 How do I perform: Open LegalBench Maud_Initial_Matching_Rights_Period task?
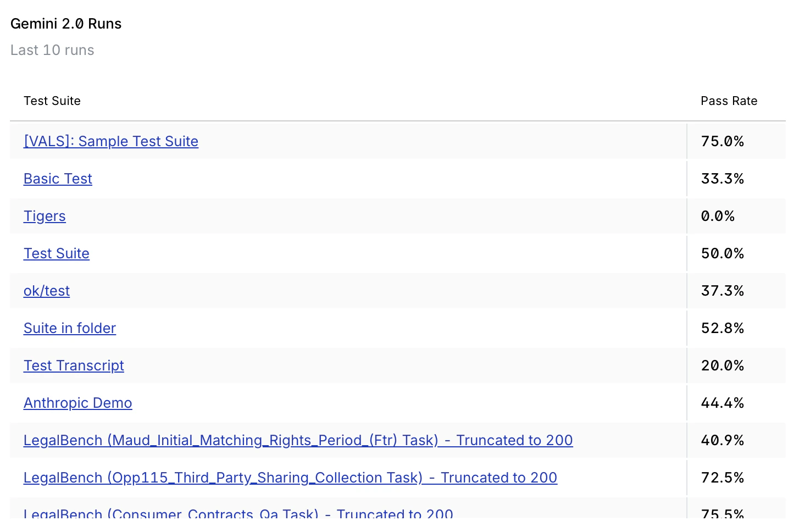point(298,440)
